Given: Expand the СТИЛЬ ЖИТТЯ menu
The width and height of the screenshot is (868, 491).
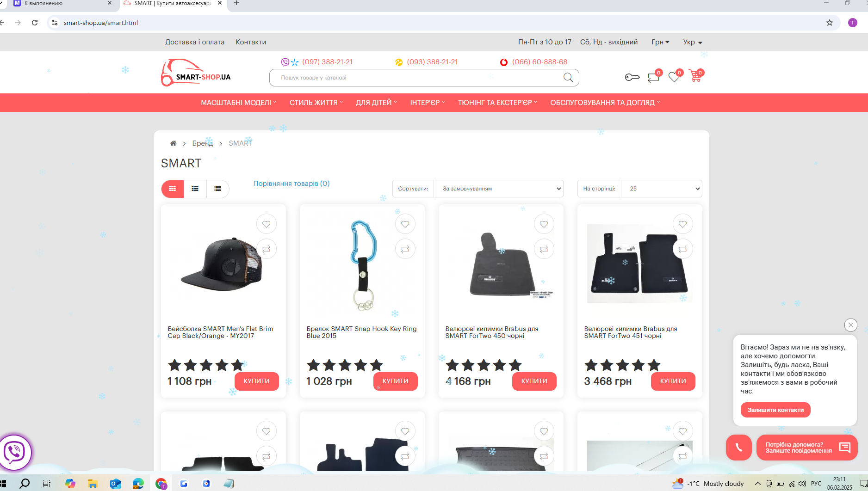Looking at the screenshot, I should (x=316, y=103).
